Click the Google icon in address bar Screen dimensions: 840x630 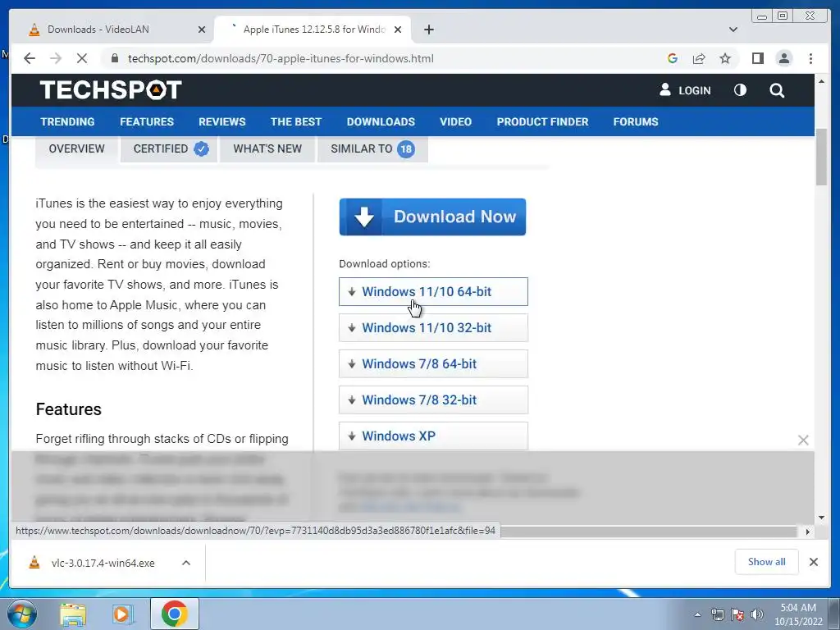tap(673, 58)
